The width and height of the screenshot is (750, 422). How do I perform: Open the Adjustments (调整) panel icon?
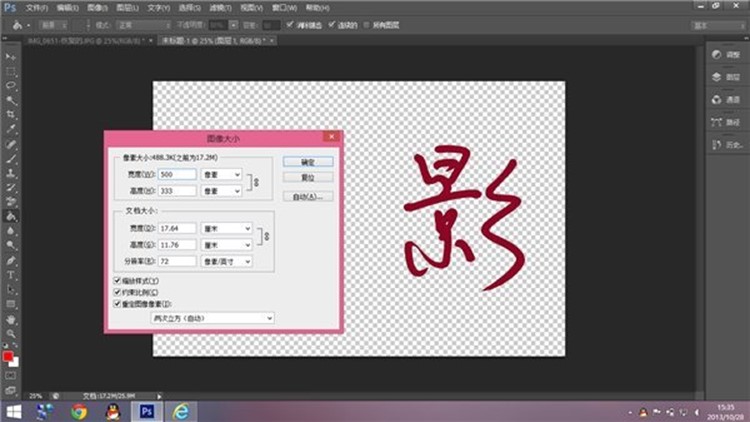[717, 54]
